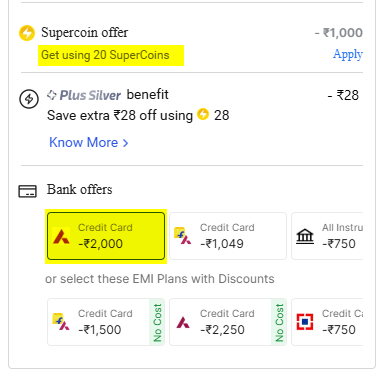Screen dimensions: 381x382
Task: Click the Plus Silver logo
Action: click(x=84, y=95)
